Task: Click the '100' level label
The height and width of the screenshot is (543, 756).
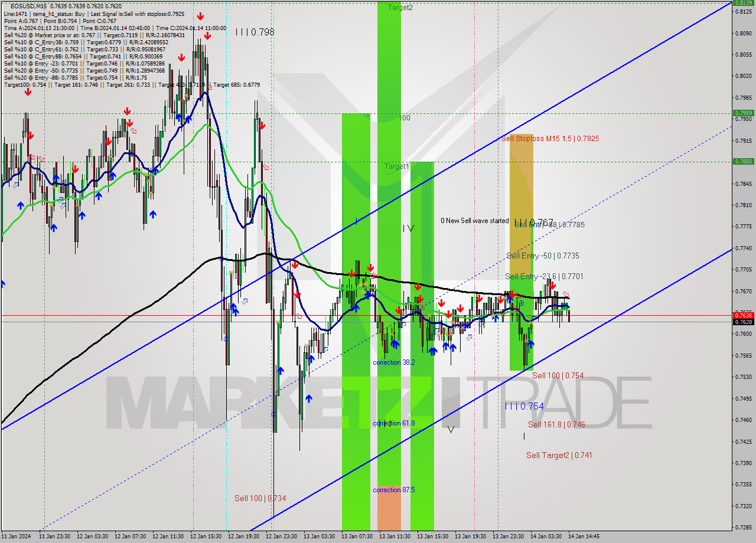Action: pos(403,118)
